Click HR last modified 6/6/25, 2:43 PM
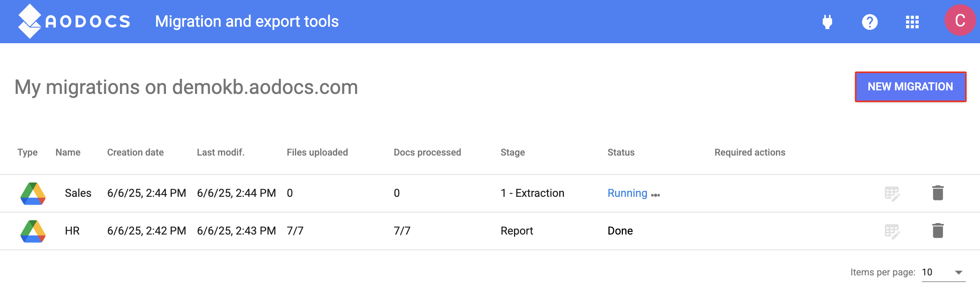 click(x=236, y=231)
